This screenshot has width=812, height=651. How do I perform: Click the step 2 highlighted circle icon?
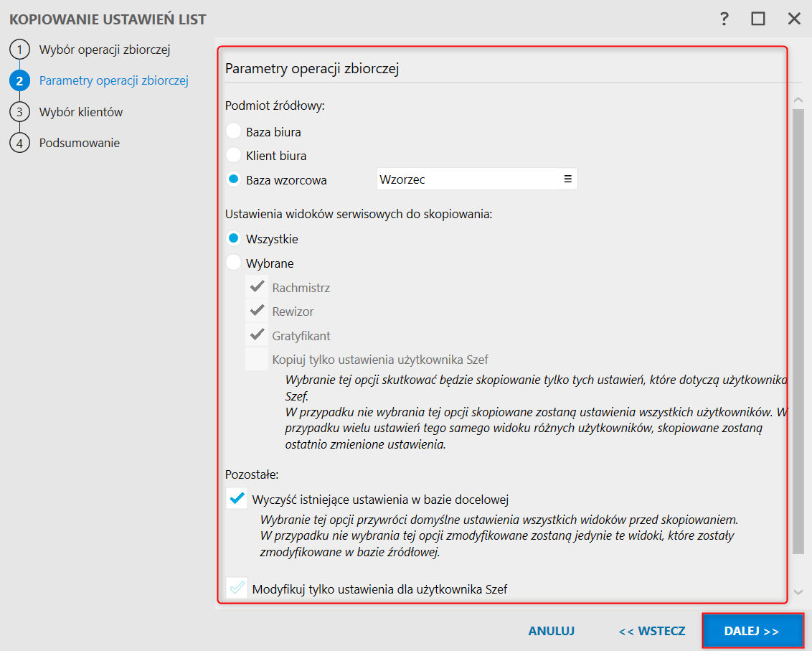[x=19, y=81]
